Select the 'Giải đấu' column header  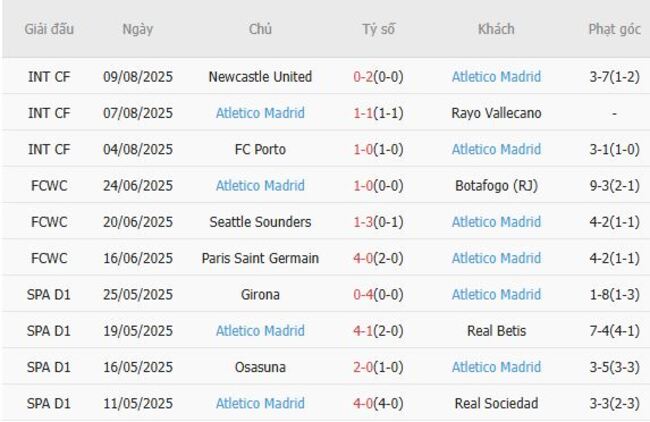pos(49,29)
